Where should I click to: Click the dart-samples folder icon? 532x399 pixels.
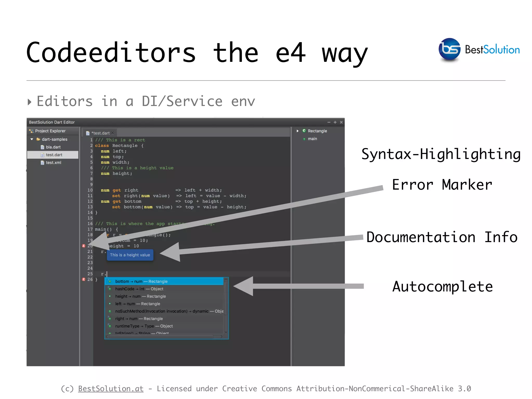coord(38,139)
